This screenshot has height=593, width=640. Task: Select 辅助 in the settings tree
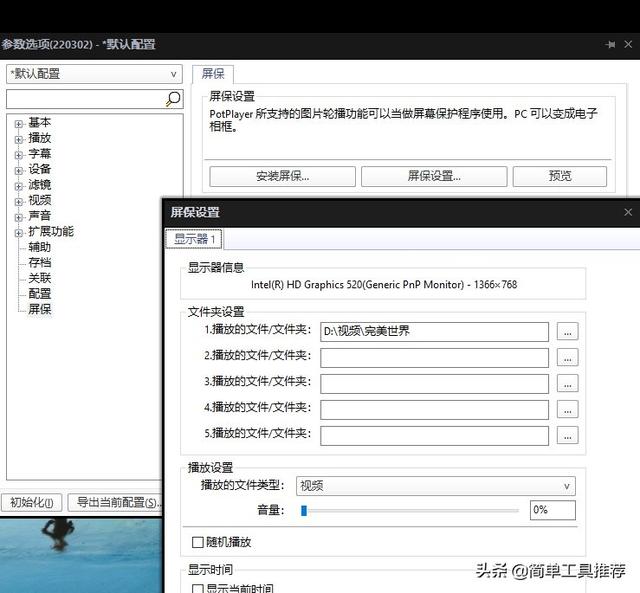click(x=40, y=247)
